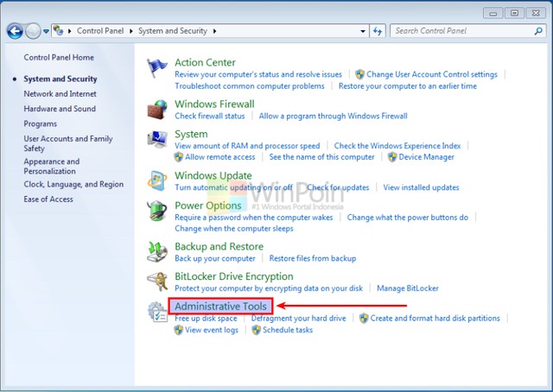Click Defragment your hard drive

(299, 319)
